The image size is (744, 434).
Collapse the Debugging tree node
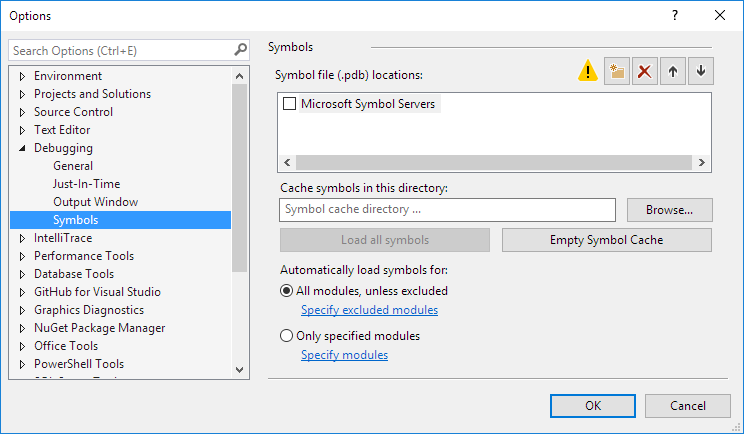point(23,148)
